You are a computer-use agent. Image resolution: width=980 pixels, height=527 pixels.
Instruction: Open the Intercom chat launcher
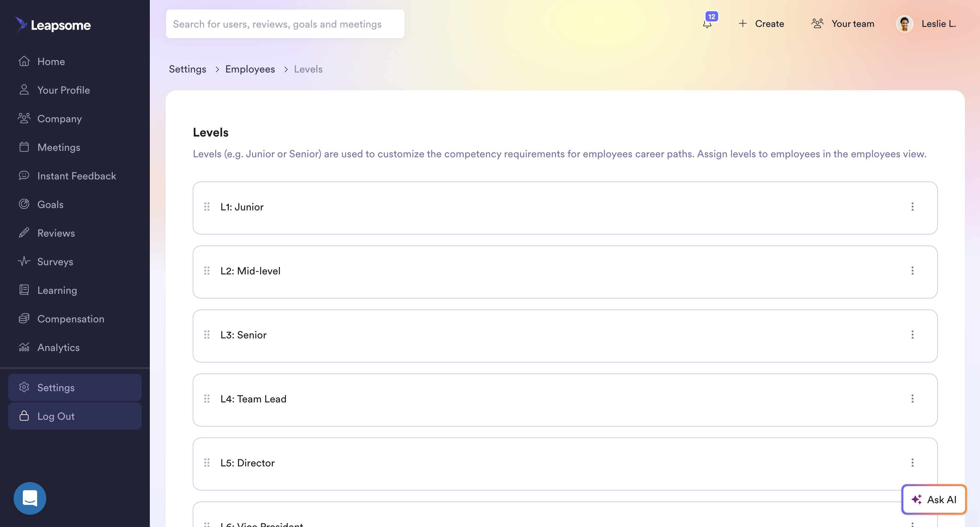tap(30, 498)
